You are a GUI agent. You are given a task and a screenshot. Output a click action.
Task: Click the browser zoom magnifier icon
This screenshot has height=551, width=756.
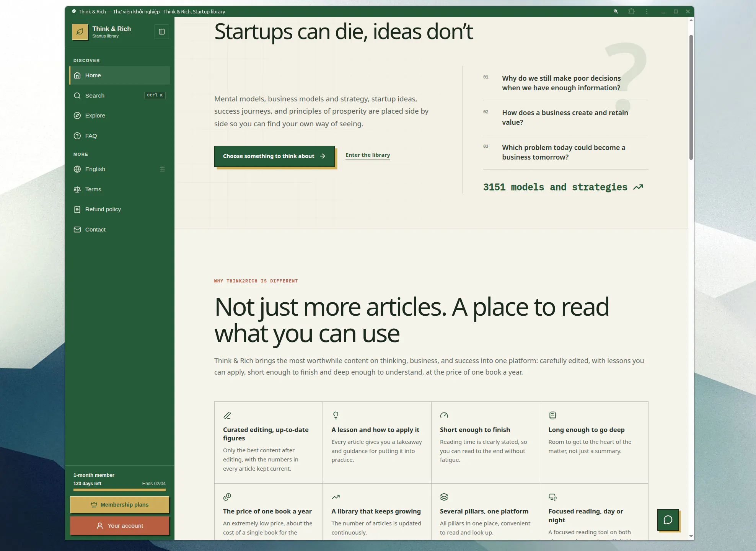coord(616,11)
